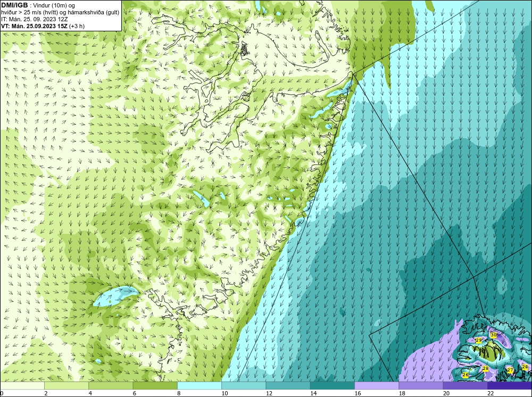Click the 14–16 m/s dark teal legend swatch

click(332, 386)
